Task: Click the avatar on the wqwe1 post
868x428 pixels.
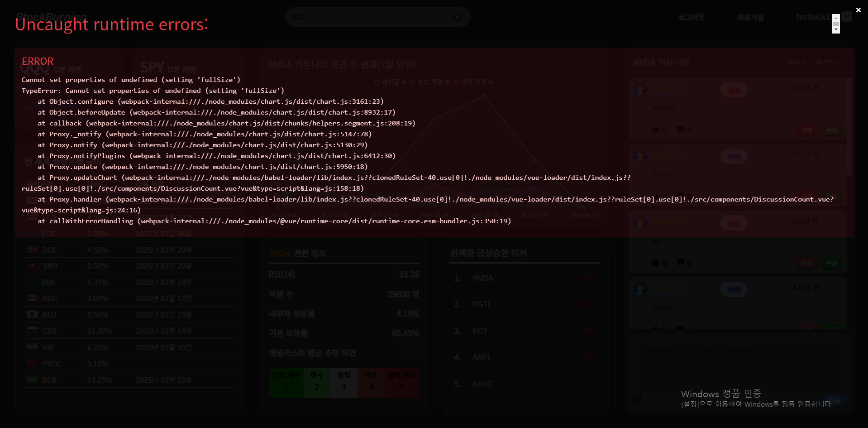Action: coord(640,89)
